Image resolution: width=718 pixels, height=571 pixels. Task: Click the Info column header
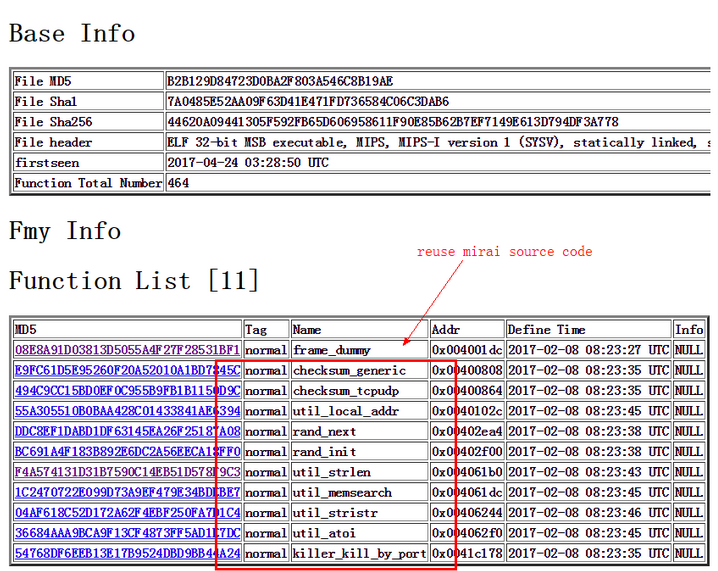tap(689, 329)
